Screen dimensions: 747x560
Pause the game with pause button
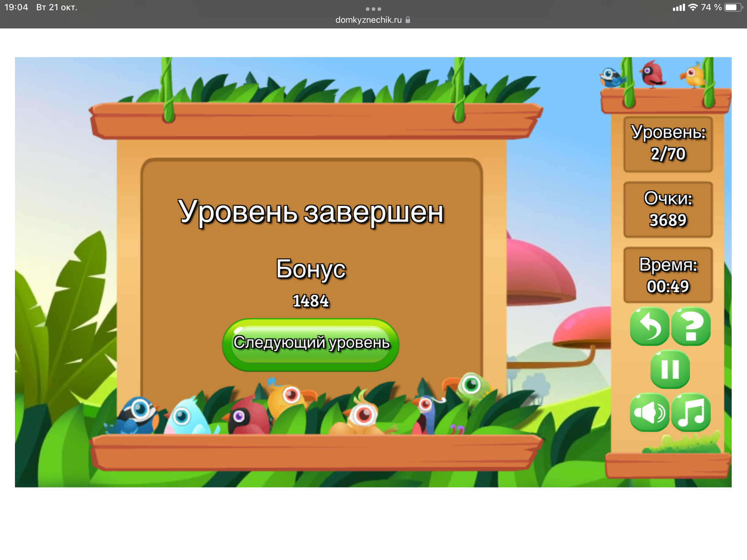point(670,369)
